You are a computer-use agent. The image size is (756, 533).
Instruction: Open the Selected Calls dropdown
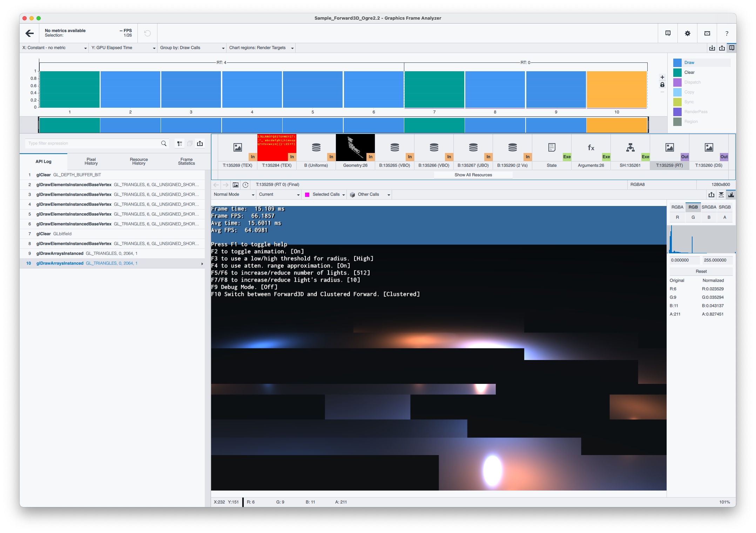coord(325,195)
